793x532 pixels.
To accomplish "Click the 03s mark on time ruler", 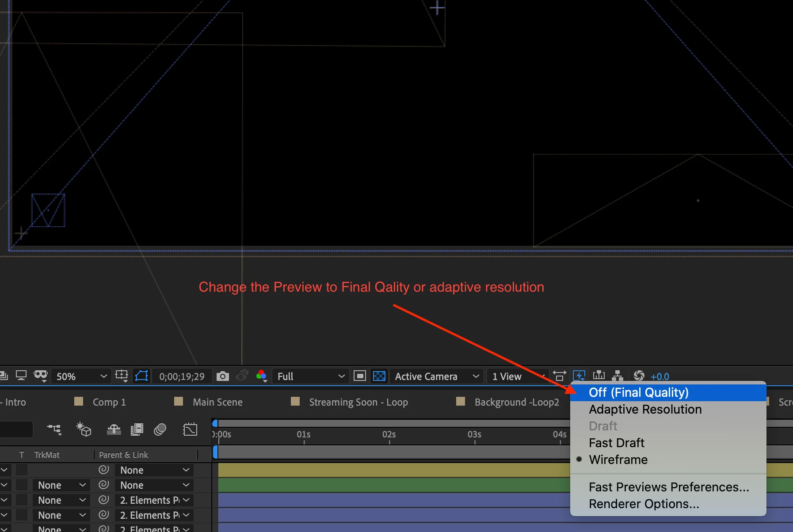I will 474,434.
